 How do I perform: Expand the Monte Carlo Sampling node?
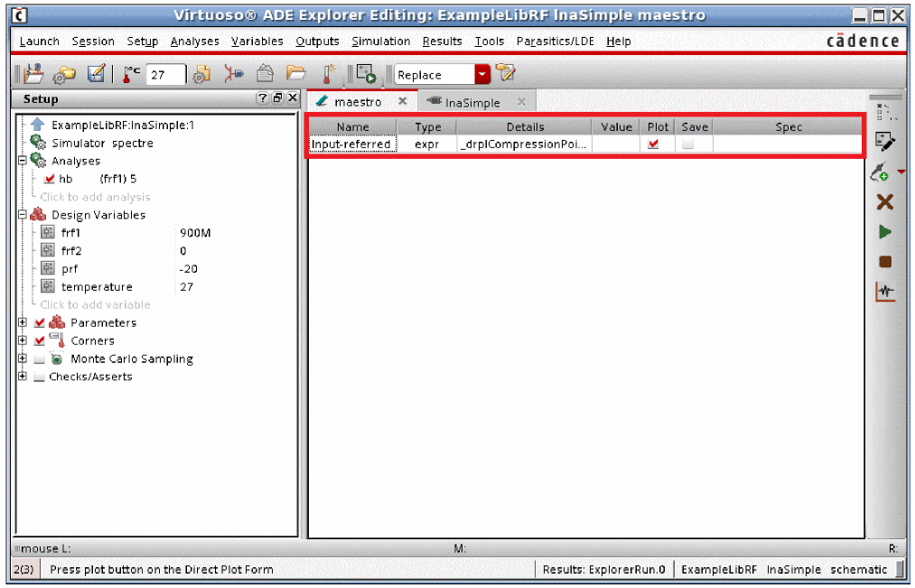click(23, 359)
